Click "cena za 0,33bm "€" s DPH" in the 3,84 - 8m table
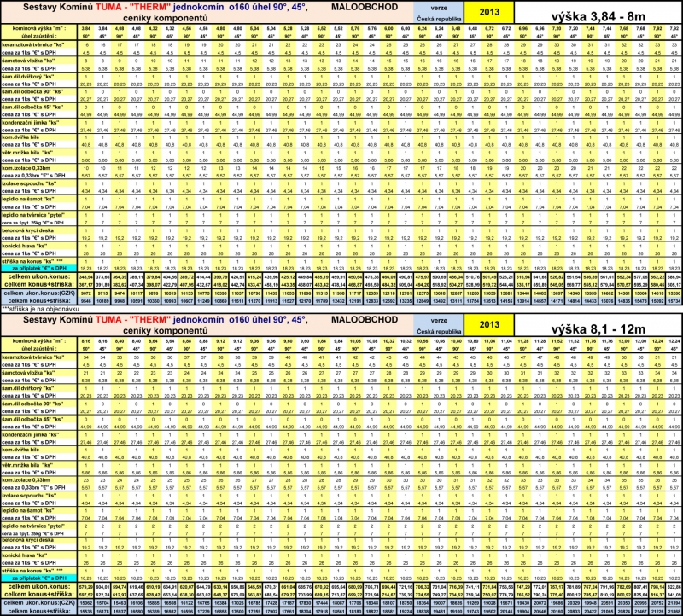Image resolution: width=683 pixels, height=616 pixels. point(33,175)
